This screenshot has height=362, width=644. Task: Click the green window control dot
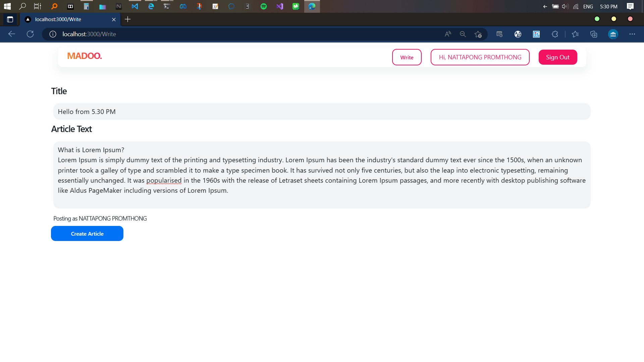coord(597,19)
